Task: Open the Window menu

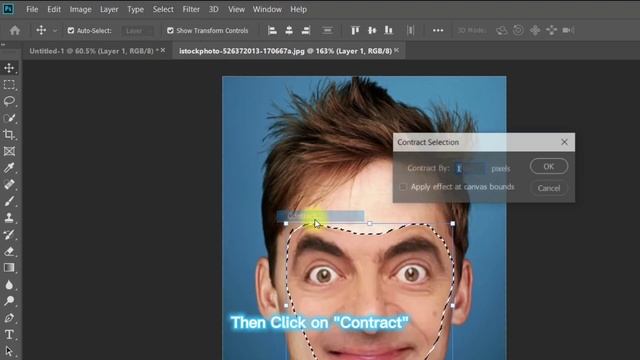Action: click(267, 9)
